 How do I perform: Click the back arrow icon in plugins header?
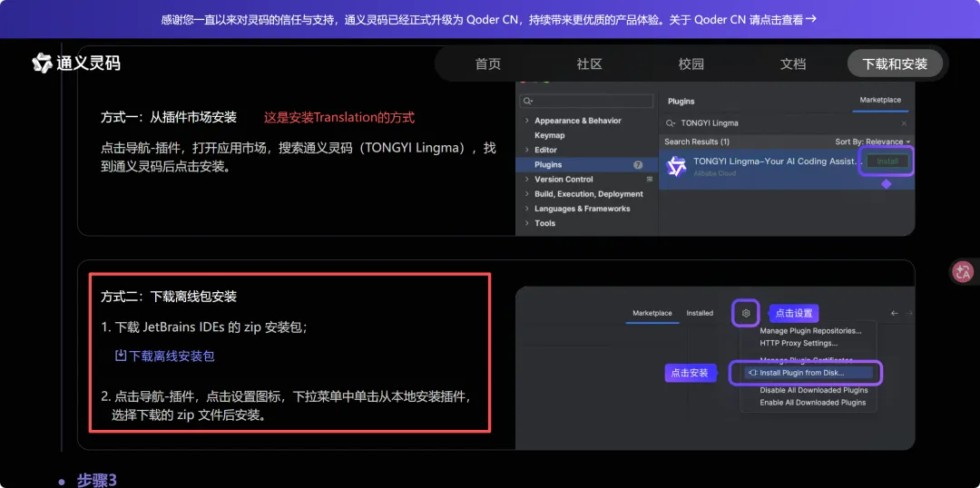(x=895, y=313)
